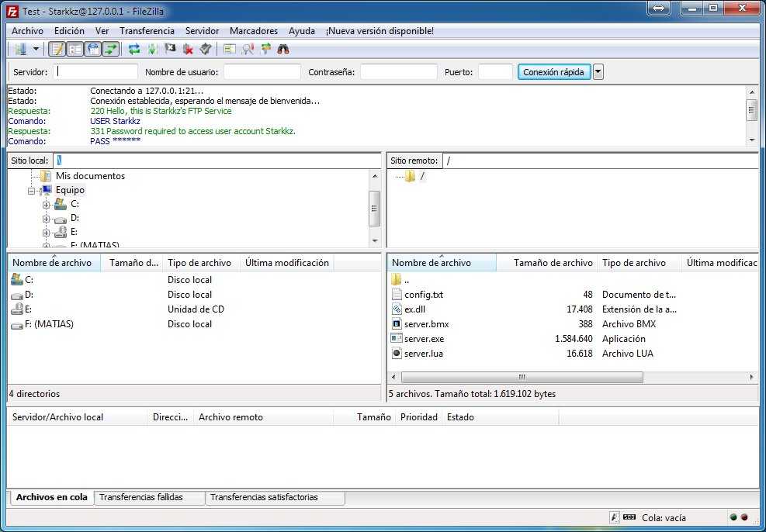766x532 pixels.
Task: Toggle message log display
Action: 57,49
